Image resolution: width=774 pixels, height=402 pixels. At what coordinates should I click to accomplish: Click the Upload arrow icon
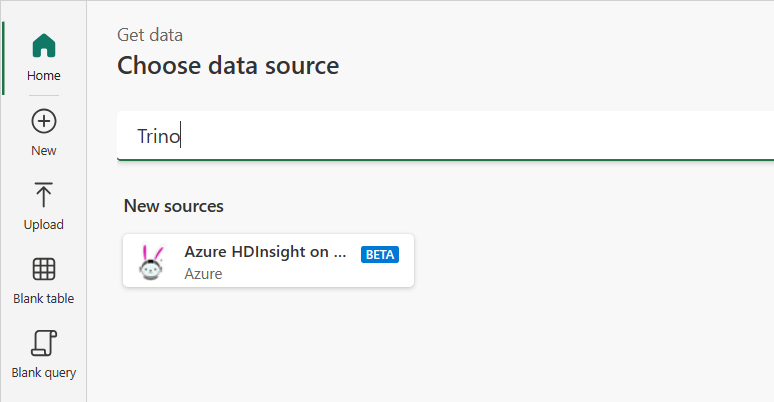[x=44, y=195]
